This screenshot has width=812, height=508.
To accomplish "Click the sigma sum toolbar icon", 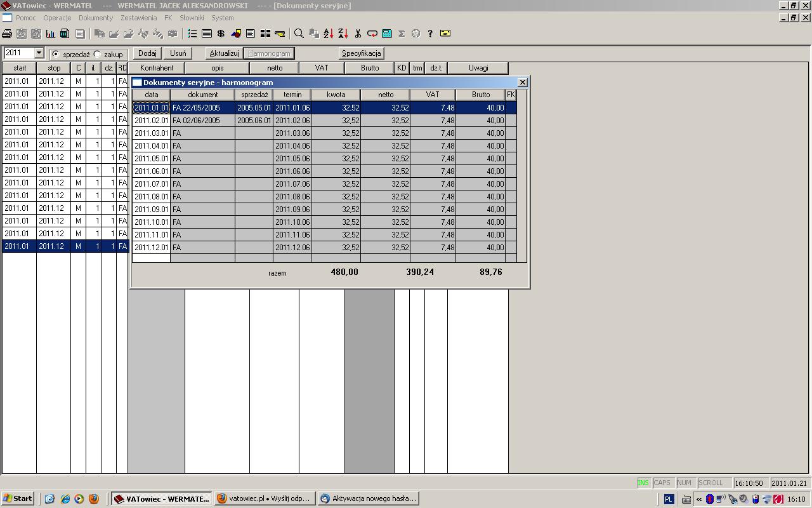I will (401, 34).
